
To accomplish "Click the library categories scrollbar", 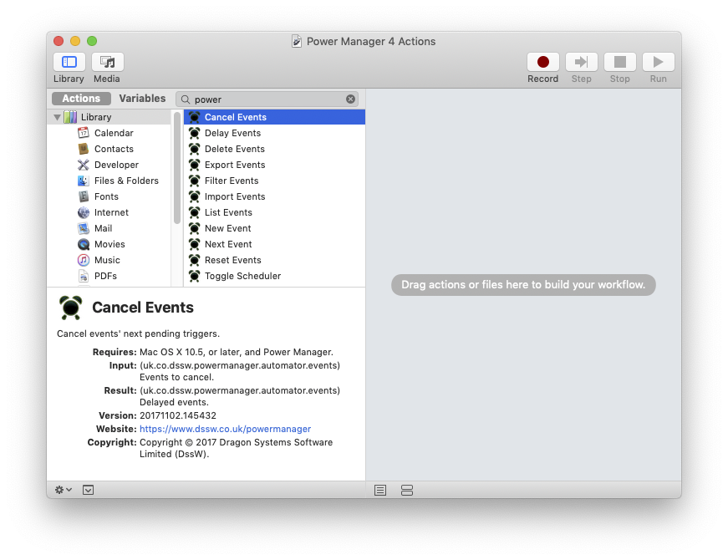I will click(x=177, y=168).
